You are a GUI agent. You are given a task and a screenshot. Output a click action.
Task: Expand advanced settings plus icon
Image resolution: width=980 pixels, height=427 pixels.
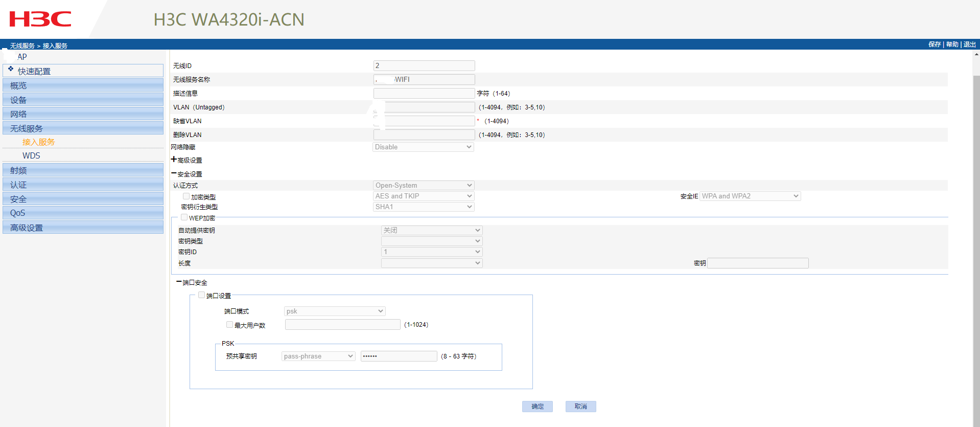pos(174,160)
